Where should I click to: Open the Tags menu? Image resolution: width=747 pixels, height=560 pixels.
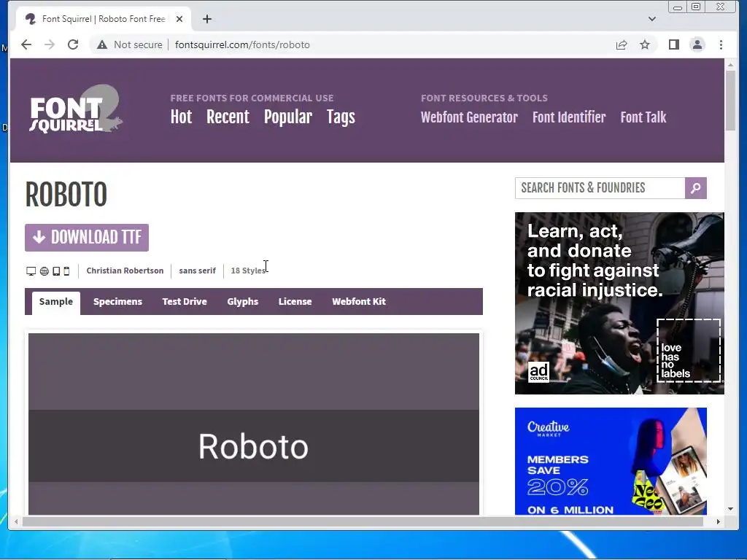(341, 117)
